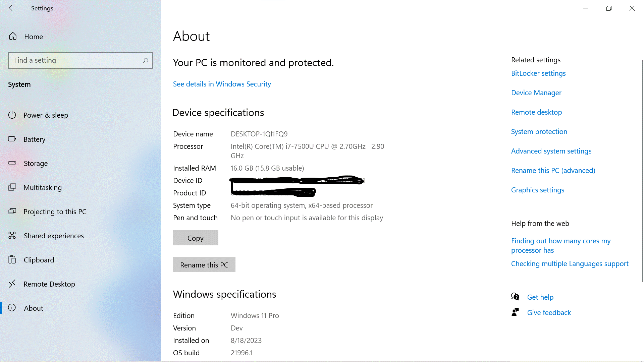Select the Battery icon in sidebar
This screenshot has height=362, width=644.
pyautogui.click(x=12, y=139)
